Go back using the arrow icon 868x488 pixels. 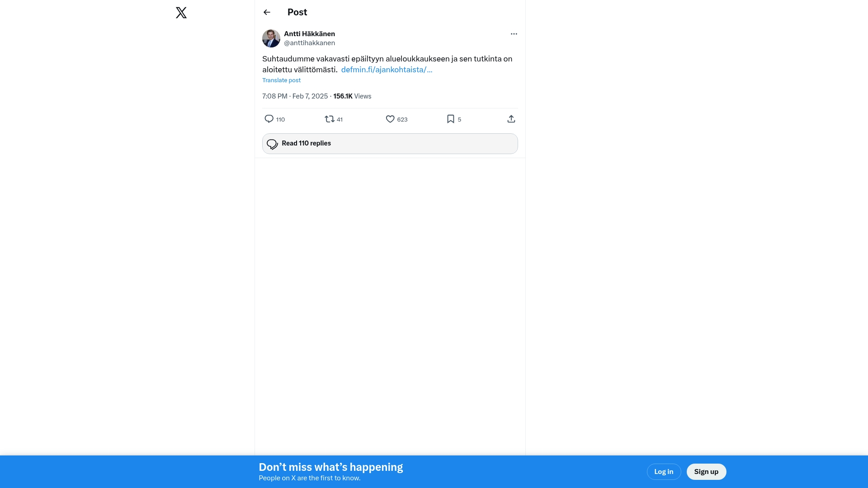tap(267, 12)
